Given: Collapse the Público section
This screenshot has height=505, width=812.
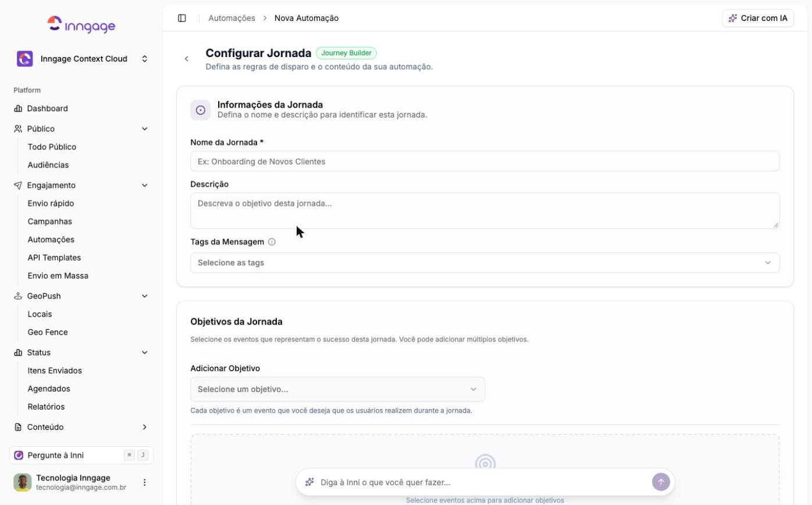Looking at the screenshot, I should [x=145, y=129].
